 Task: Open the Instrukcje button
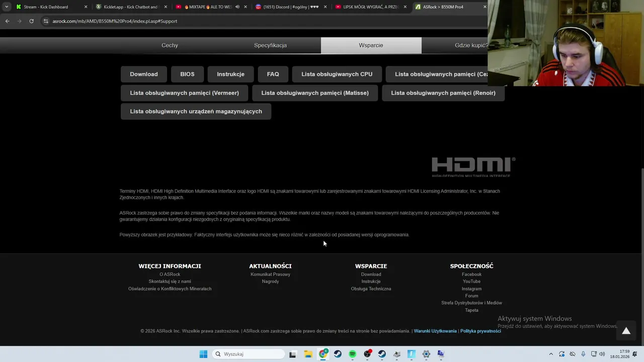click(x=230, y=74)
